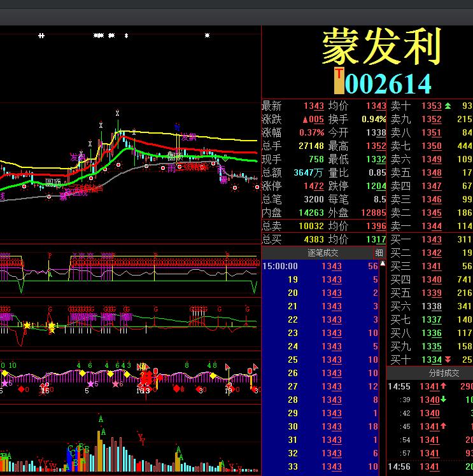Click the 涨幅 value 0.37%
The height and width of the screenshot is (476, 473).
coord(312,132)
